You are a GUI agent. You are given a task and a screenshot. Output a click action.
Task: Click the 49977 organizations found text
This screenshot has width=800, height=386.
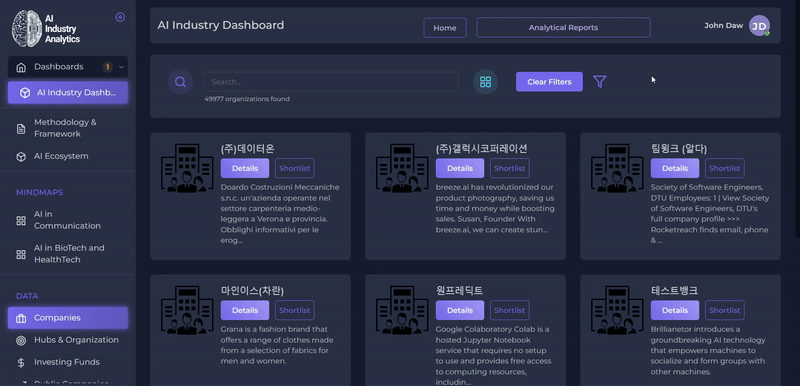tap(247, 99)
